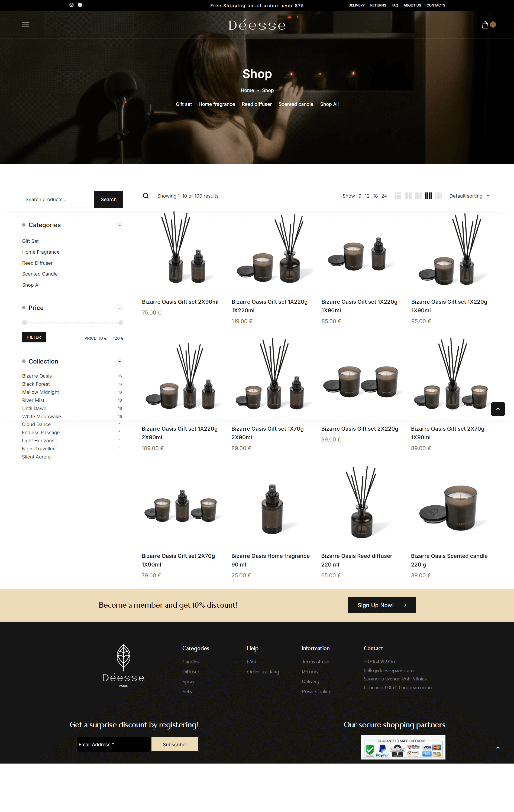Select Reed diffuser in the banner menu
This screenshot has width=514, height=812.
[257, 104]
